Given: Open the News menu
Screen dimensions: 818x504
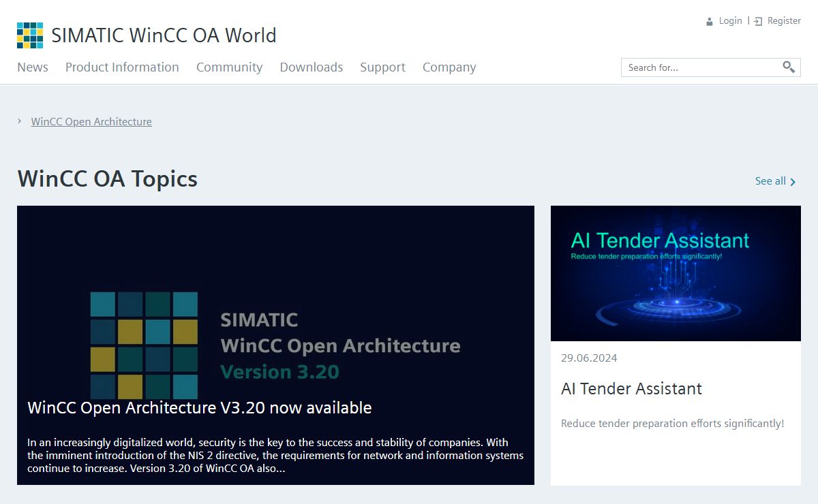Looking at the screenshot, I should coord(33,67).
